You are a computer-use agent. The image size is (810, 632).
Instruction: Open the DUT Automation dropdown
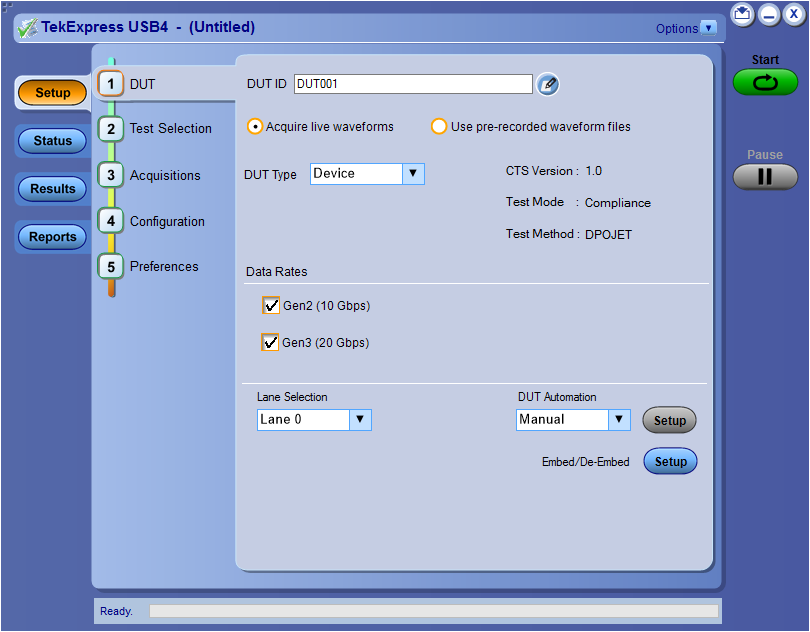[x=619, y=420]
